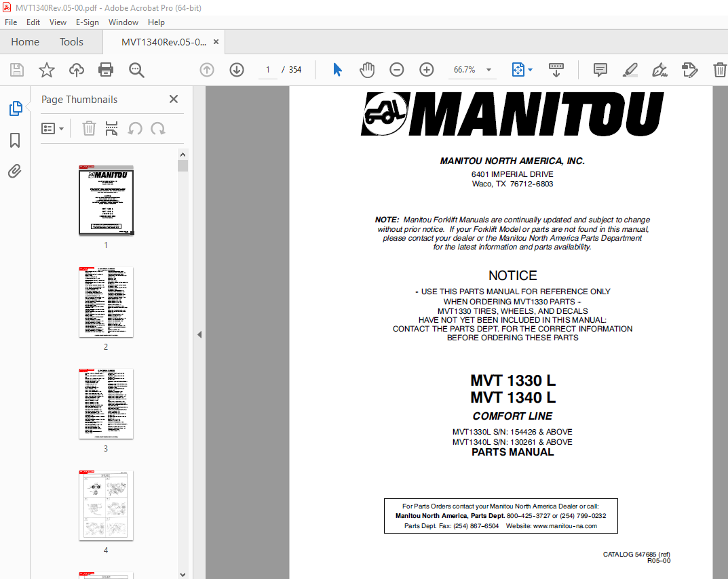Print the document
Image resolution: width=728 pixels, height=579 pixels.
[106, 70]
